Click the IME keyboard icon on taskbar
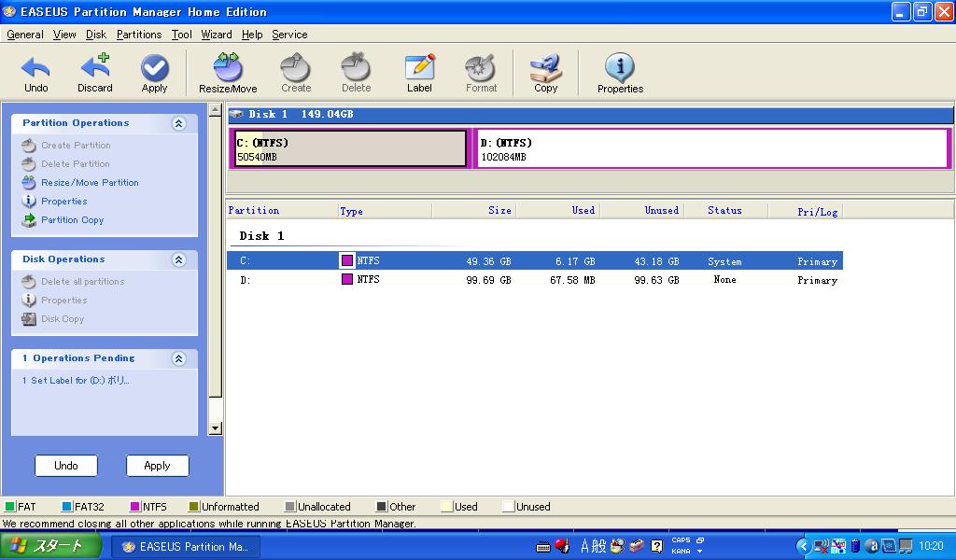This screenshot has height=560, width=956. pos(542,547)
